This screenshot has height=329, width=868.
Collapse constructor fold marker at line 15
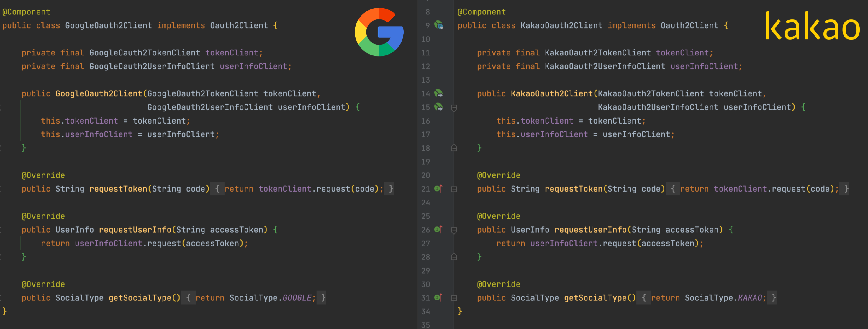pyautogui.click(x=454, y=107)
